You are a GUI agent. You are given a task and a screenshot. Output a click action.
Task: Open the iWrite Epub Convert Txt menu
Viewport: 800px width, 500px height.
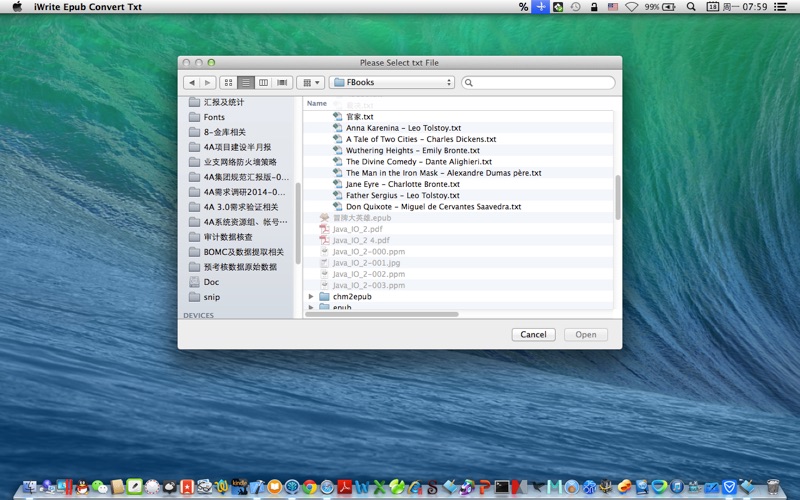point(88,7)
